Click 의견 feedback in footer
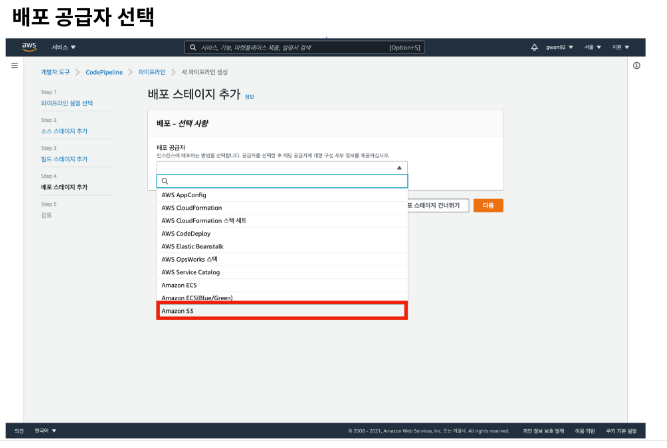The image size is (667, 448). pos(19,431)
